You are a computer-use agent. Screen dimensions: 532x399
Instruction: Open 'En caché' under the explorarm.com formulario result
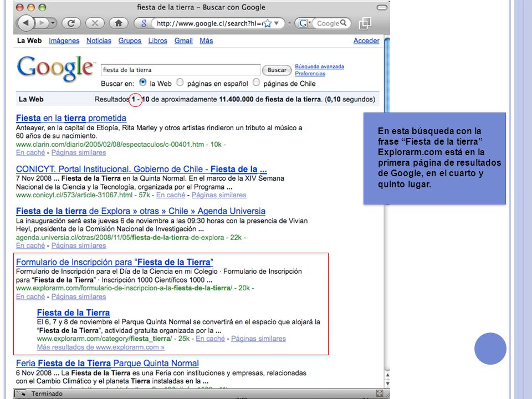click(30, 297)
